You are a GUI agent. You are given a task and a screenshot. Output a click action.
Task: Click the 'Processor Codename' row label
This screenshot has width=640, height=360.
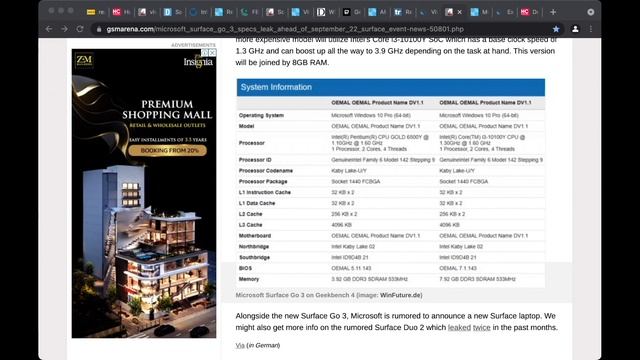[266, 171]
